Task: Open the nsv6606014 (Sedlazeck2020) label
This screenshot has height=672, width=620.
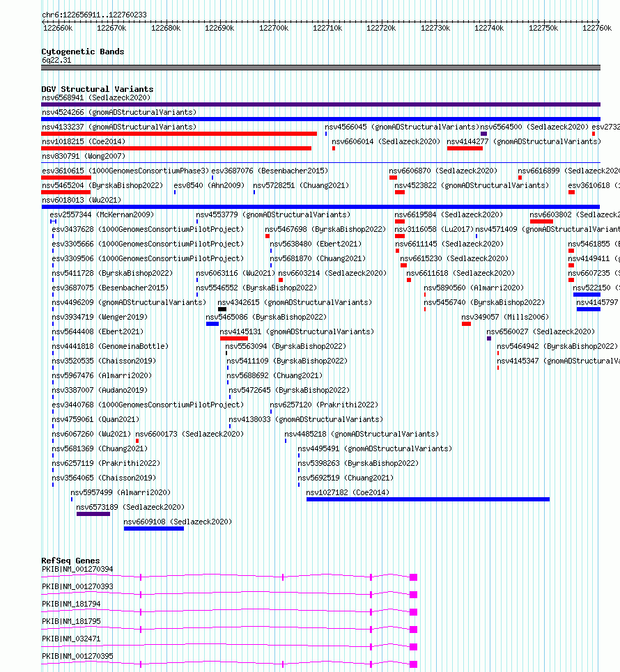Action: pos(386,141)
